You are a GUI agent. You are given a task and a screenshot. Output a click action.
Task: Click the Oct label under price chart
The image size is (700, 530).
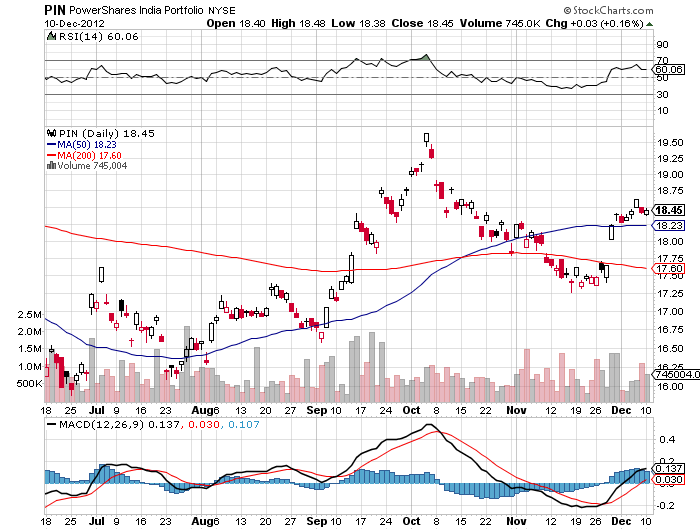(411, 410)
